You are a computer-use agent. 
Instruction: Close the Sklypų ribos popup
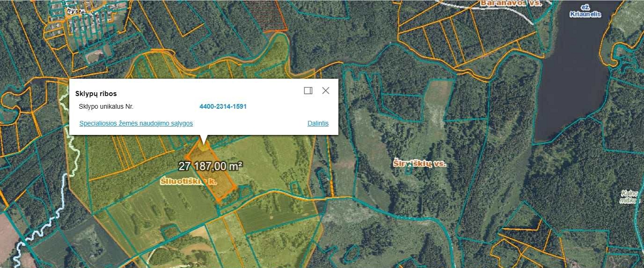tap(326, 90)
